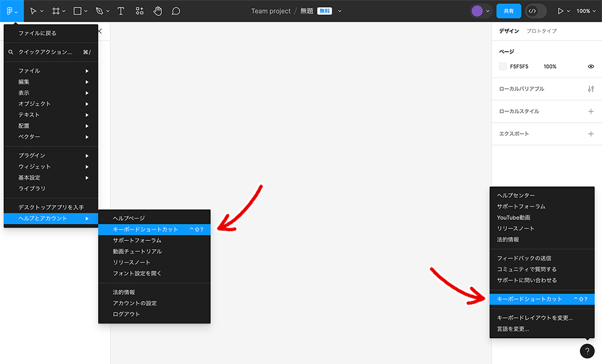The image size is (602, 364).
Task: Select the Text tool
Action: point(121,11)
